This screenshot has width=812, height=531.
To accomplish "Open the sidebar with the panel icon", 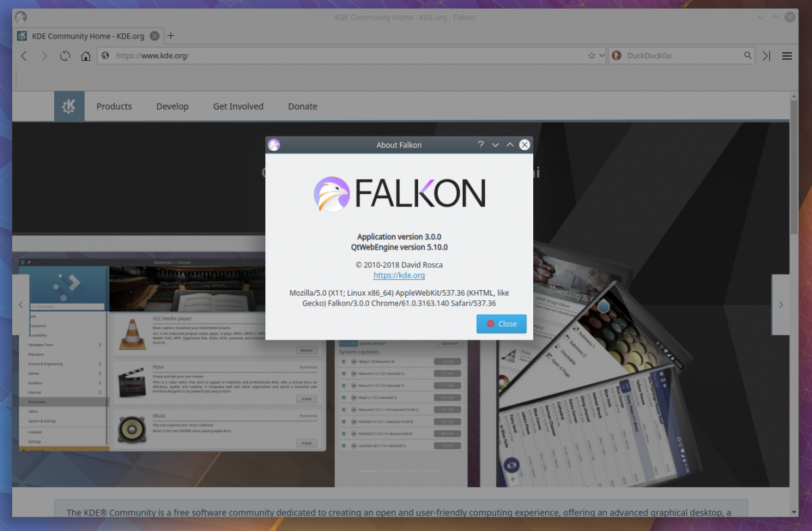I will click(x=767, y=55).
